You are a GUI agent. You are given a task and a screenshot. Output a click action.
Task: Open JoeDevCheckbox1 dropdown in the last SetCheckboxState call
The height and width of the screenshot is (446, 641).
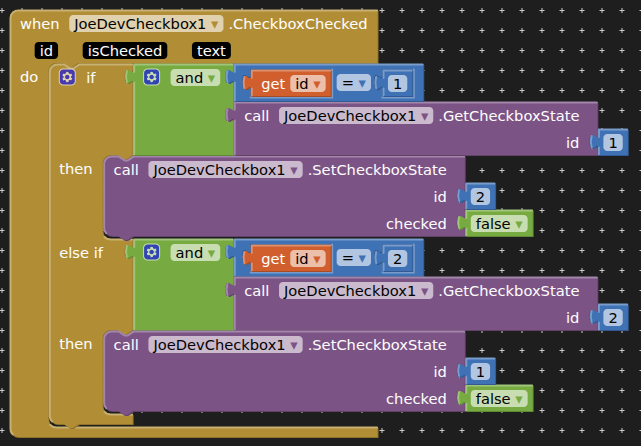[x=295, y=345]
